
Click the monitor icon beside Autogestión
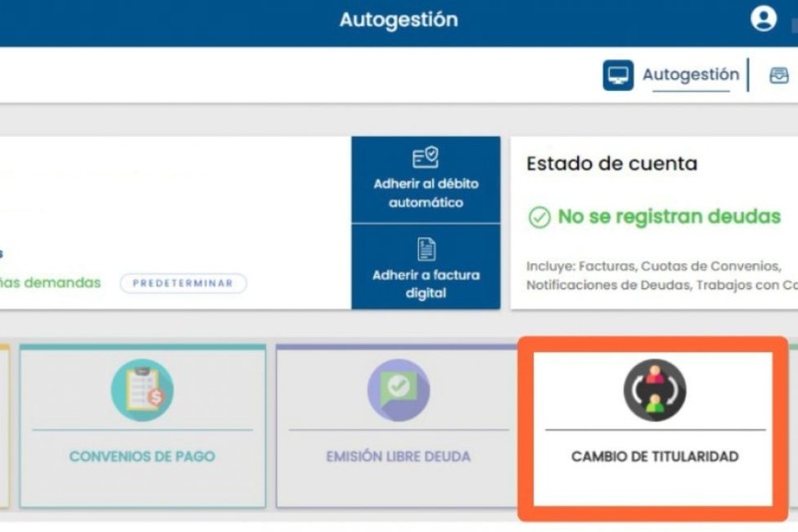tap(617, 74)
